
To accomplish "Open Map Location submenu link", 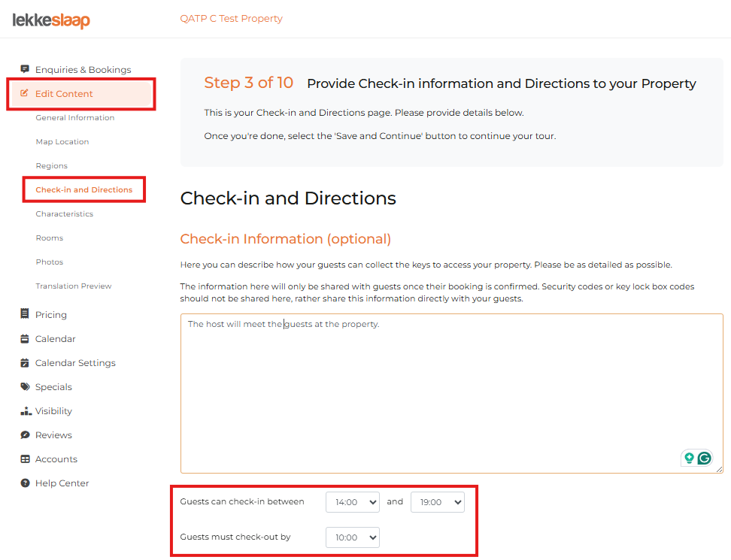I will click(x=62, y=141).
